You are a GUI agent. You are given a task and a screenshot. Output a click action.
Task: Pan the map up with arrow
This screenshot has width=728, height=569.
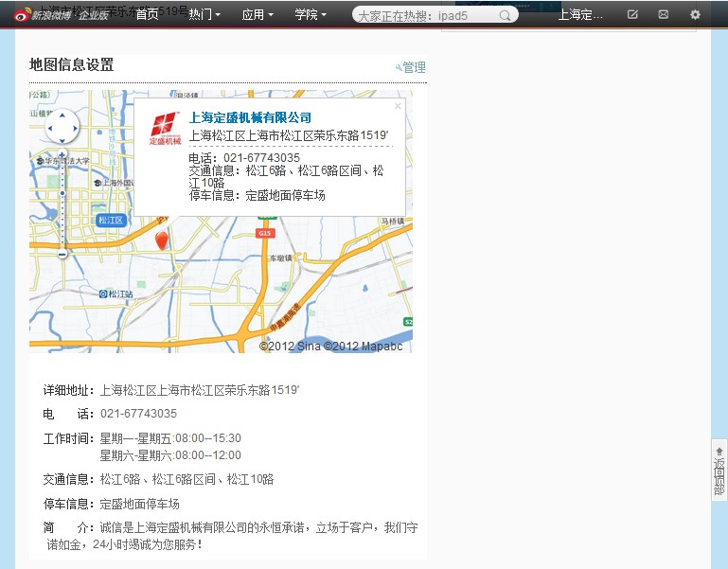[x=62, y=116]
